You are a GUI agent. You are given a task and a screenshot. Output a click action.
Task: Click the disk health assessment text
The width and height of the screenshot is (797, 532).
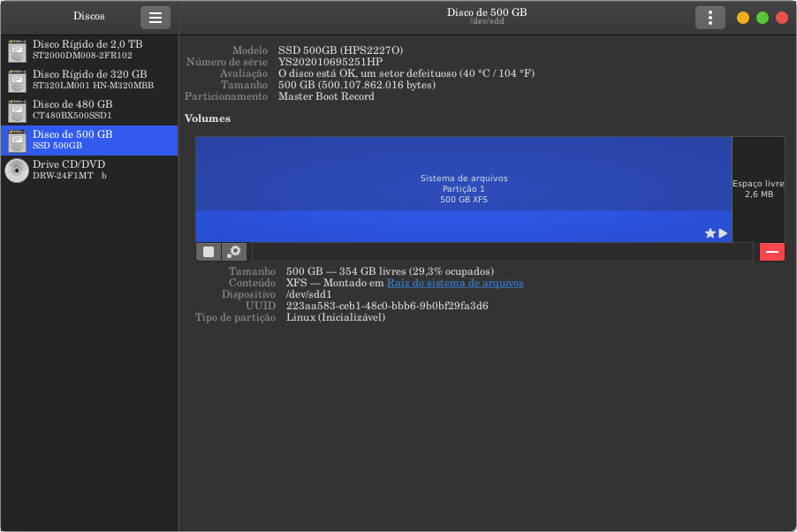coord(406,73)
